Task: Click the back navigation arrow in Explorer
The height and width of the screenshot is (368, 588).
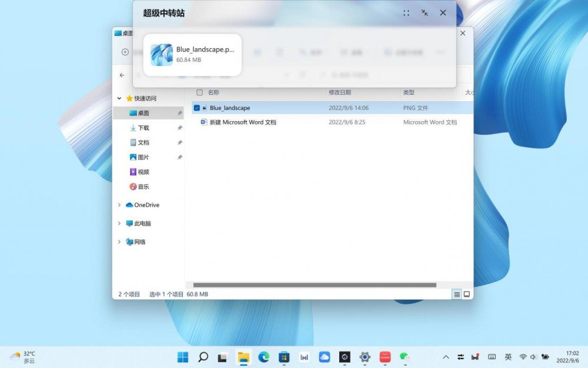Action: (122, 75)
